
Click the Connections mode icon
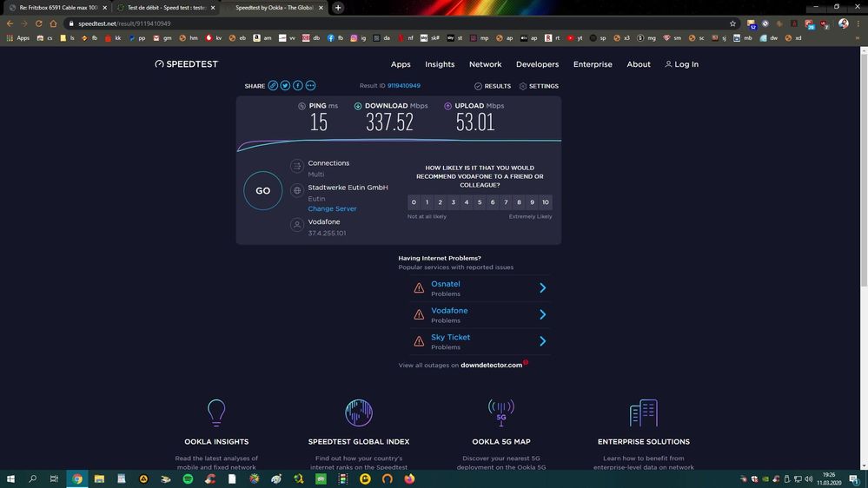click(x=296, y=166)
